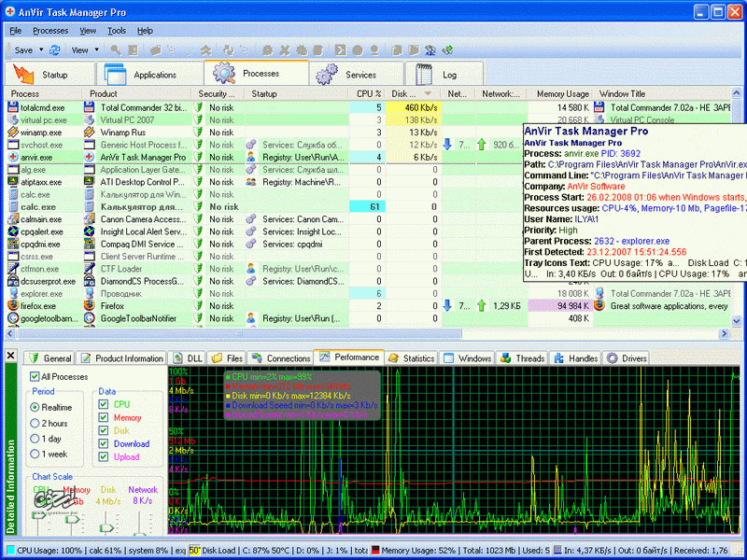Image resolution: width=747 pixels, height=560 pixels.
Task: Click the green arrows network toolbar icon
Action: 448,49
